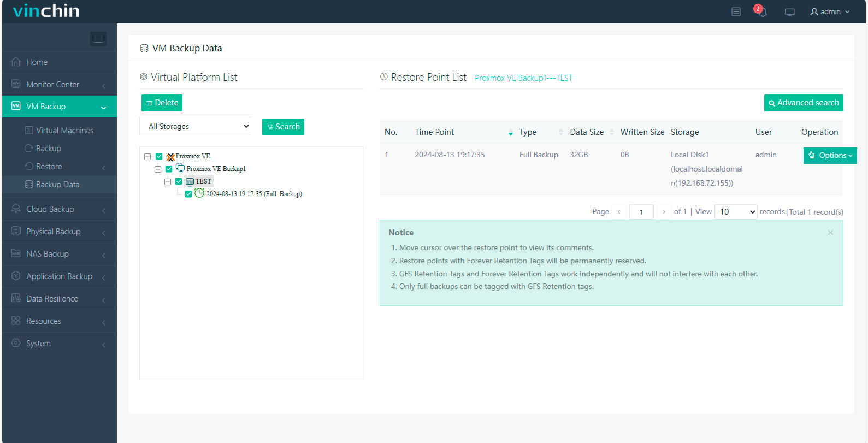Uncheck the 2024-08-13 19:17:35 restore point checkbox
868x443 pixels.
(x=188, y=194)
